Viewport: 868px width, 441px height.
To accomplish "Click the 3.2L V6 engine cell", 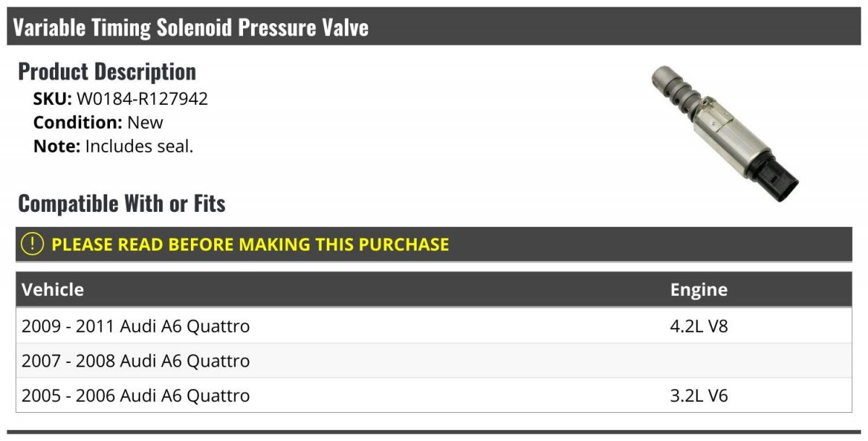I will point(699,395).
